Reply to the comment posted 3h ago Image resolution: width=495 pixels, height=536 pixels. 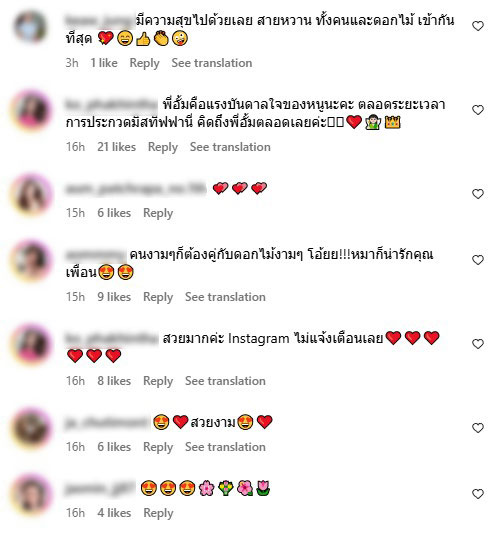coord(144,63)
